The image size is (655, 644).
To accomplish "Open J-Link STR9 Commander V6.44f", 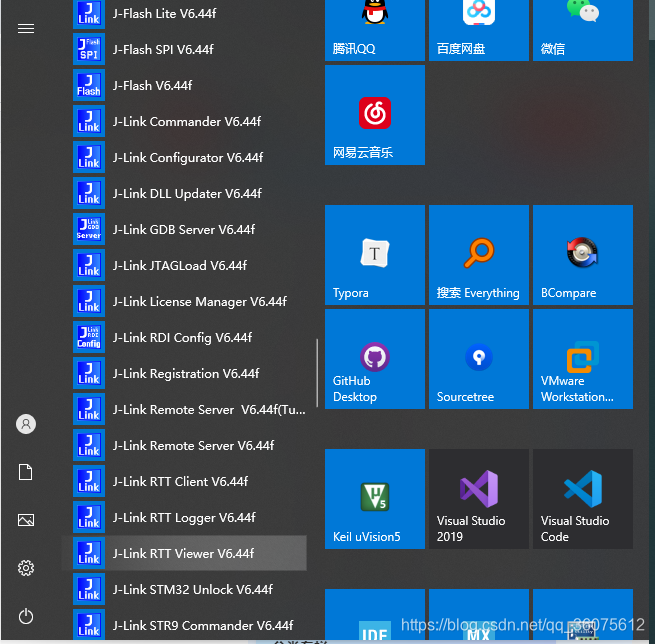I will pos(184,625).
